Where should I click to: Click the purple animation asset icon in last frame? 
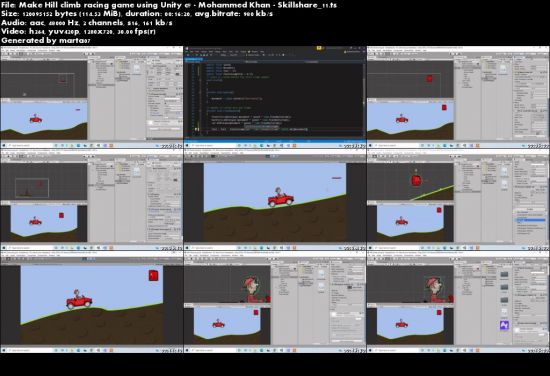[504, 325]
